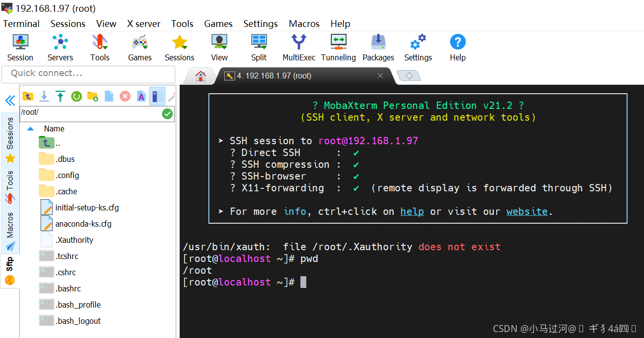Open the Sessions menu in the menu bar
Viewport: 644px width, 338px height.
(68, 24)
